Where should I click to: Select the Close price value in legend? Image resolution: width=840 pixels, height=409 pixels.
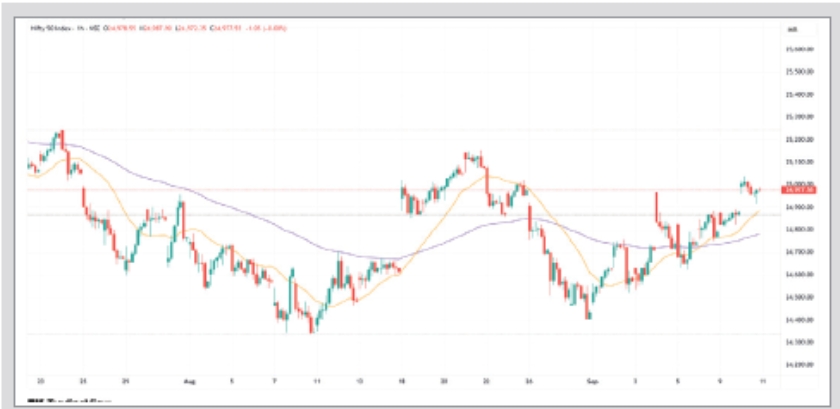point(222,28)
